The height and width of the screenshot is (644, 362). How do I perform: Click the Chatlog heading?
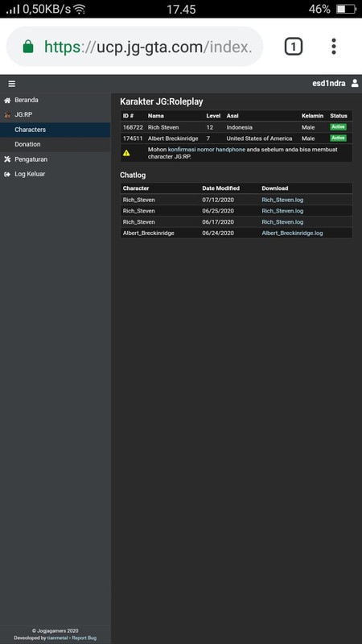[x=133, y=175]
